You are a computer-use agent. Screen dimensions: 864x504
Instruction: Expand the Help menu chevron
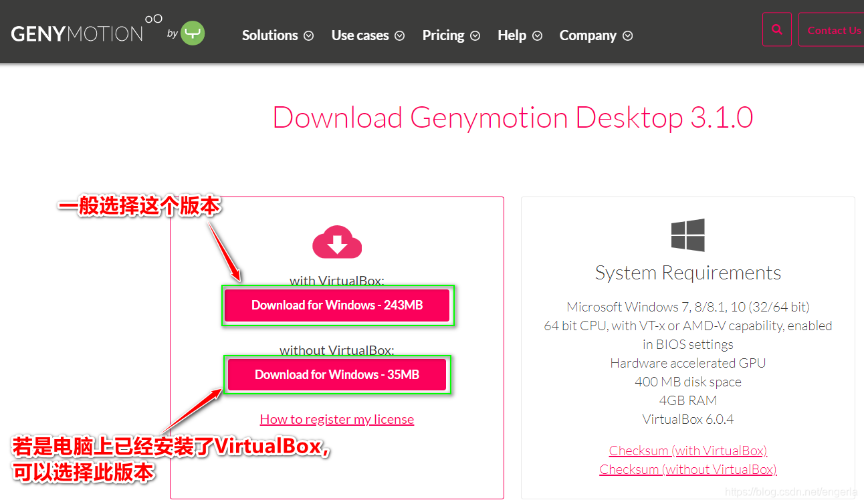click(x=538, y=36)
